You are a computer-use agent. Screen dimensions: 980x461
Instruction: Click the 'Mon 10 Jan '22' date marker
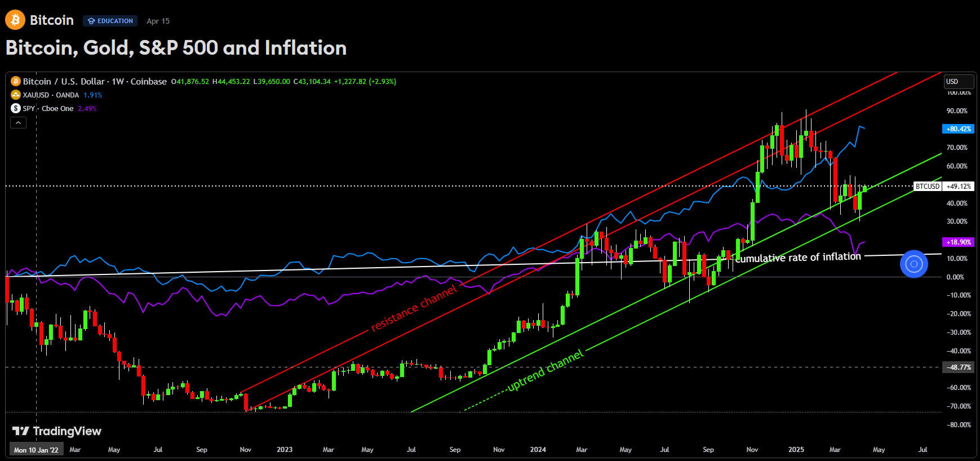pyautogui.click(x=36, y=450)
